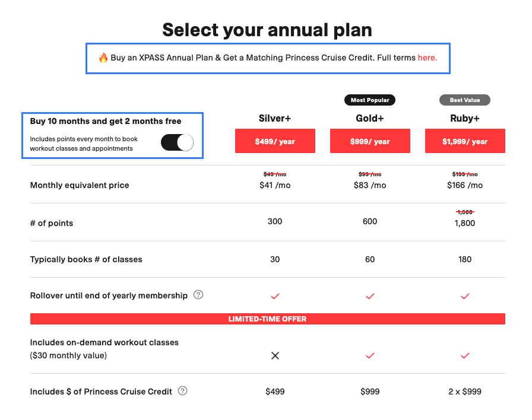Toggle the annual plan billing switch
Viewport: 532px width, 420px height.
(x=177, y=142)
